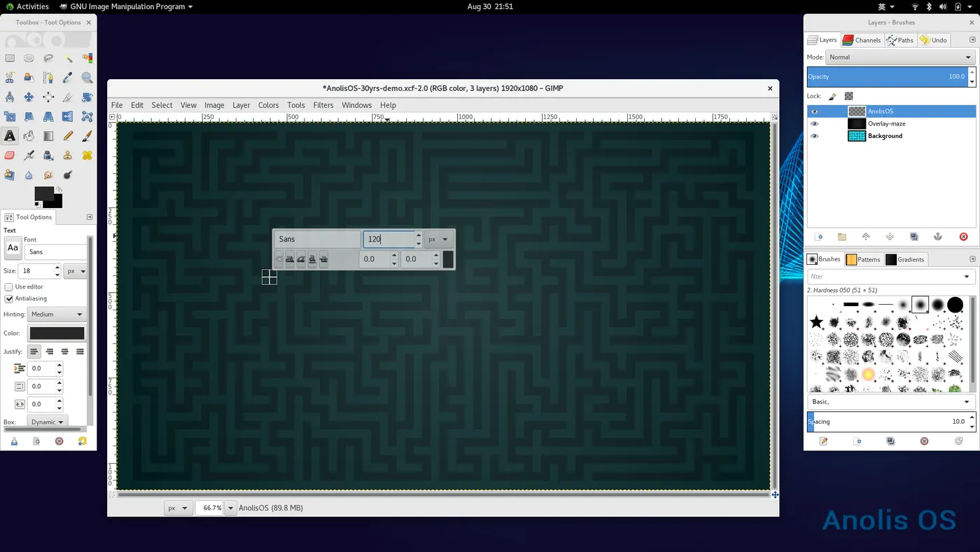The width and height of the screenshot is (980, 552).
Task: Click the text Color swatch in Tool Options
Action: (x=57, y=333)
